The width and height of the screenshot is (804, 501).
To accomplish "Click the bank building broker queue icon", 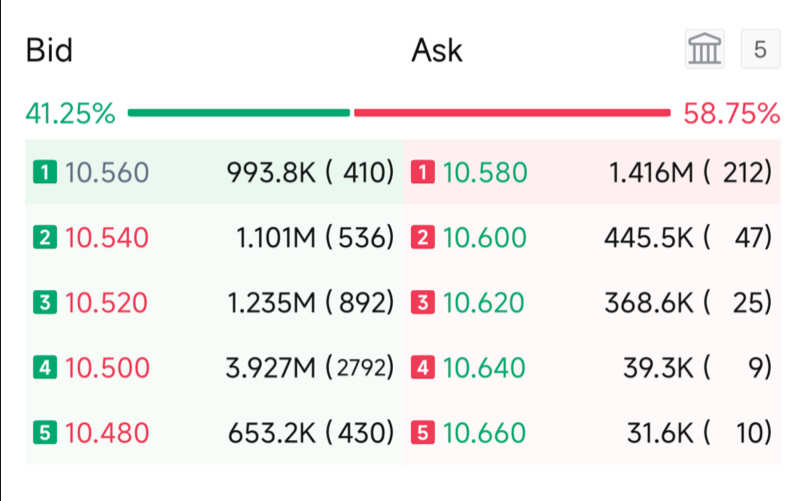I will tap(705, 49).
